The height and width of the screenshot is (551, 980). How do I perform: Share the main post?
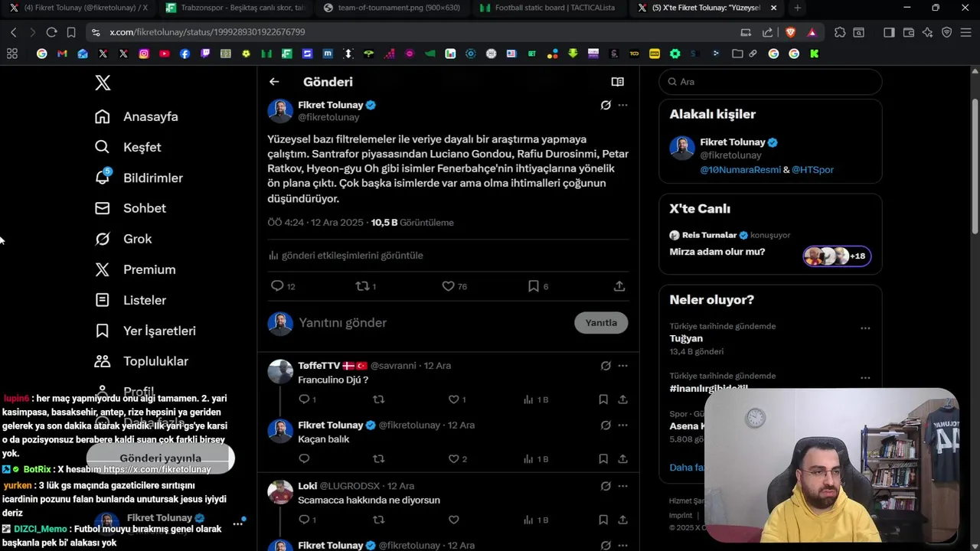point(619,286)
